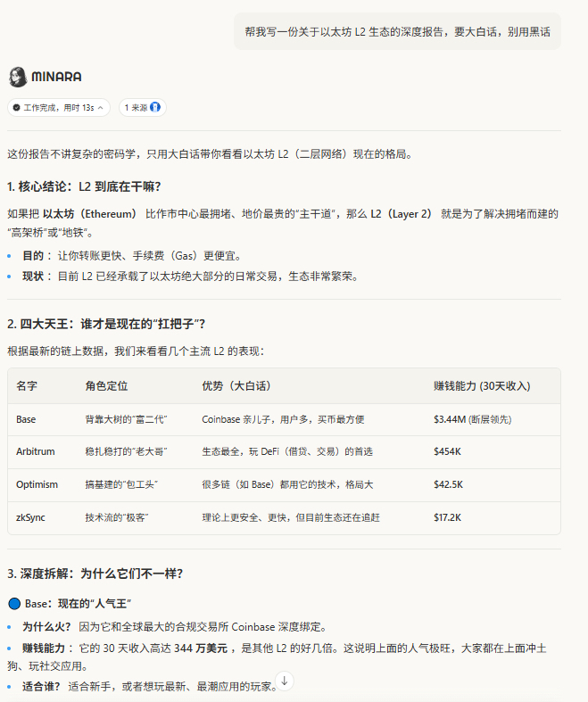
Task: Click 背靠大树的"富二代" cell
Action: tap(126, 419)
